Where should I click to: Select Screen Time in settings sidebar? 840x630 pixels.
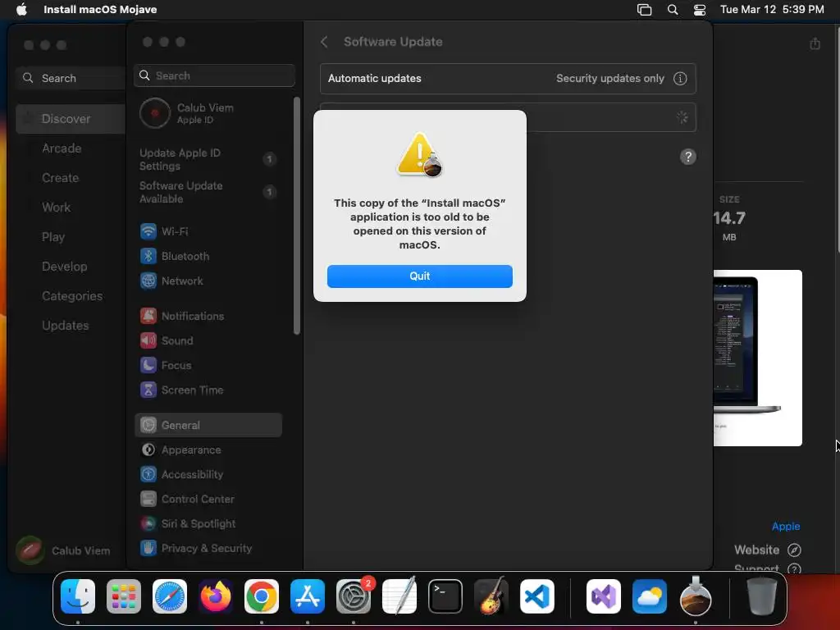click(209, 390)
